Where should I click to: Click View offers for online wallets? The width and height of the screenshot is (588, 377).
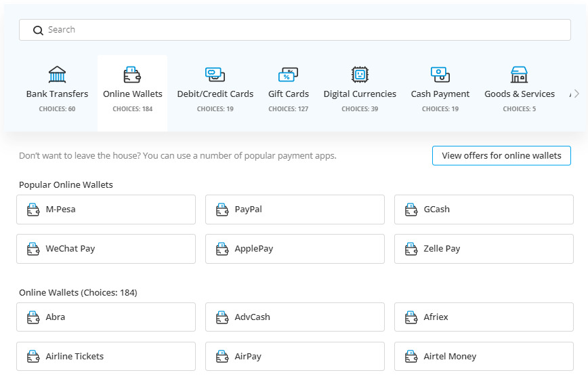(501, 155)
